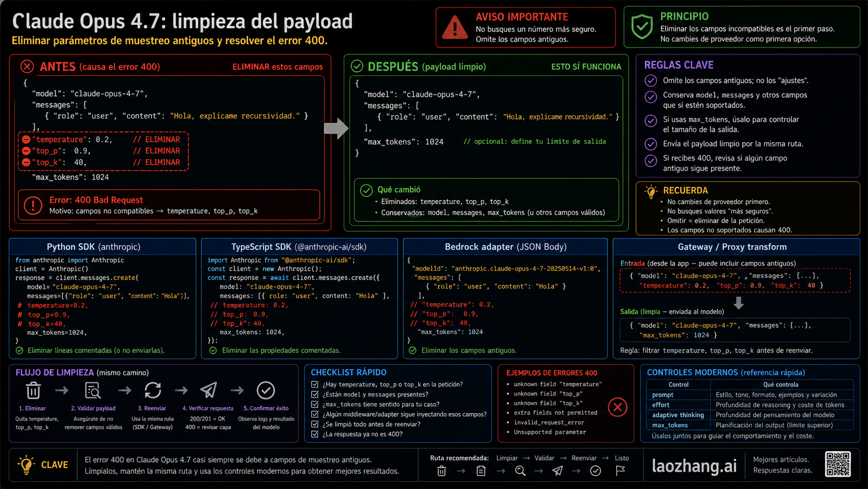Image resolution: width=868 pixels, height=489 pixels.
Task: Click the green check beside Eliminar líneas comentadas
Action: (20, 351)
